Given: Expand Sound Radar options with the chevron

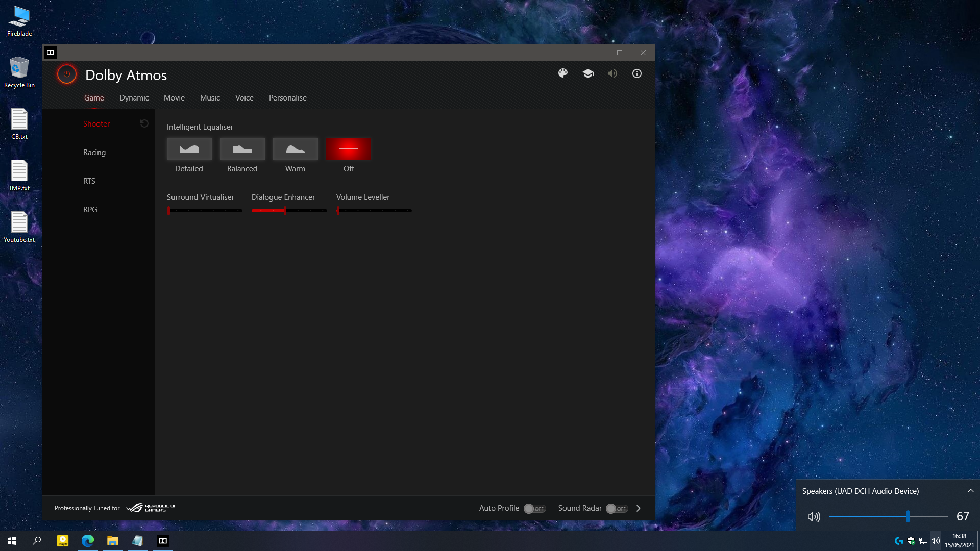Looking at the screenshot, I should coord(639,508).
